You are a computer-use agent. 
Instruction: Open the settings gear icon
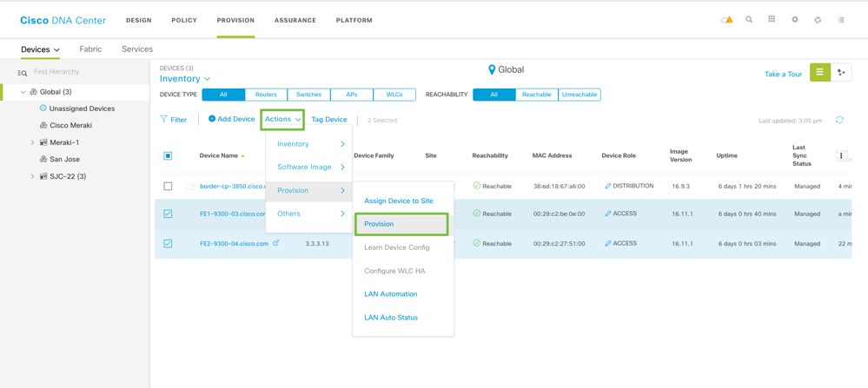(x=795, y=19)
